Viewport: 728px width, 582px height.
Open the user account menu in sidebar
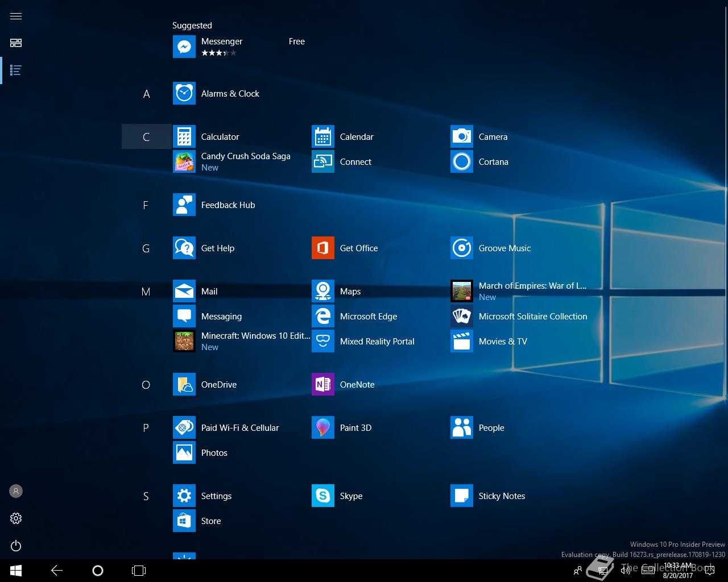pyautogui.click(x=16, y=491)
